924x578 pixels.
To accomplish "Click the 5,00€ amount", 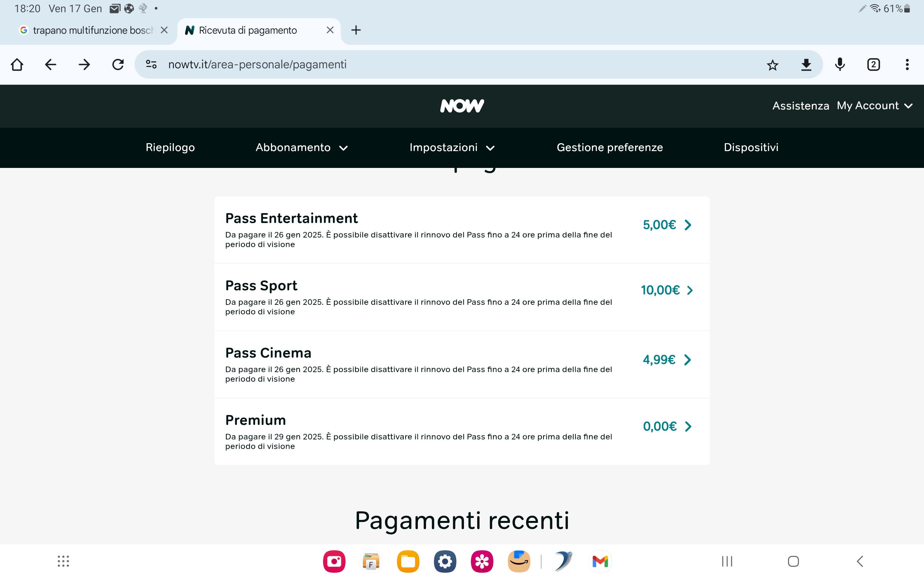I will coord(659,225).
